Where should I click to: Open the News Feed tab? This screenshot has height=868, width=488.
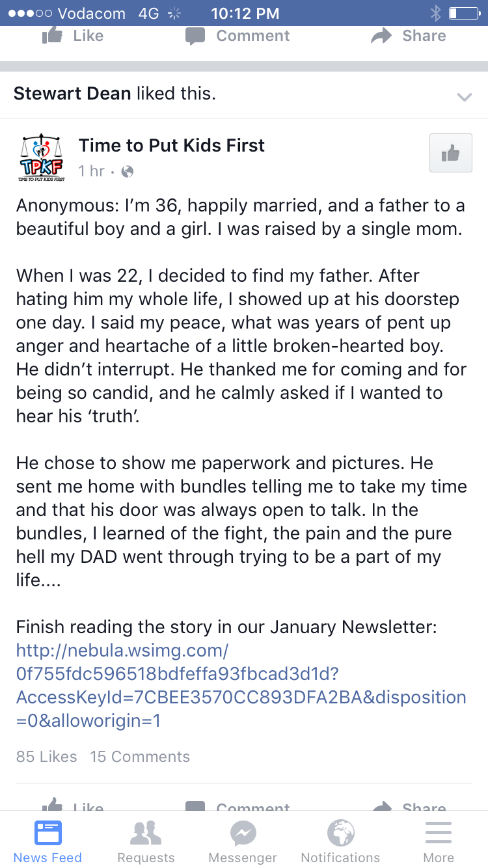(47, 841)
